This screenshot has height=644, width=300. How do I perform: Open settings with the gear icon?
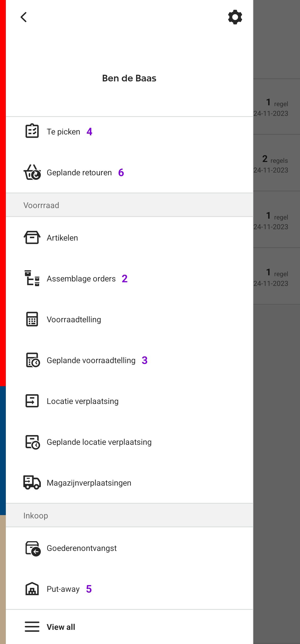tap(235, 17)
